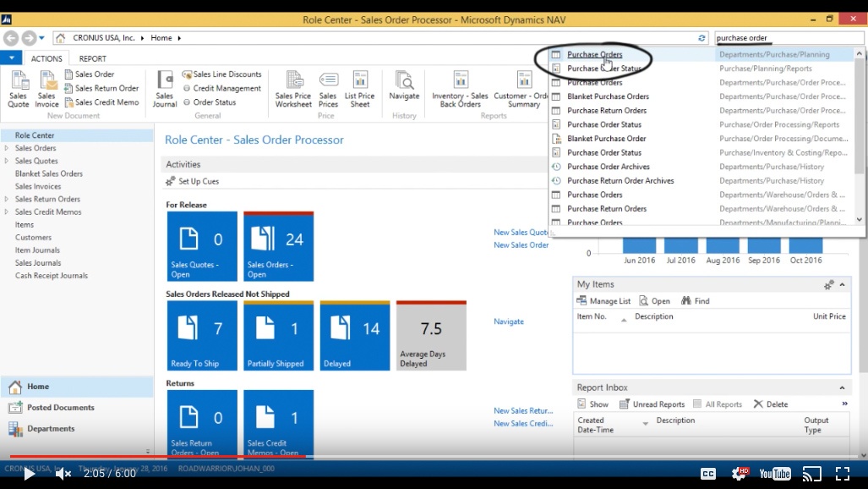Click the search box containing purchase order

click(789, 38)
